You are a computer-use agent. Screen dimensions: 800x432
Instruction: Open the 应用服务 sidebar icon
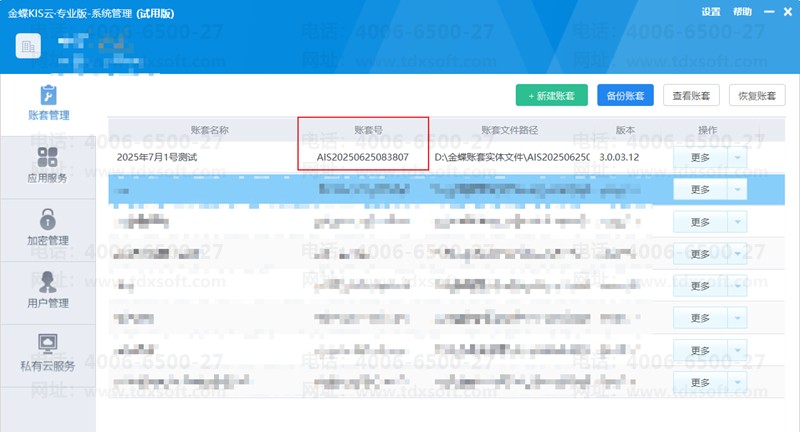[x=47, y=157]
